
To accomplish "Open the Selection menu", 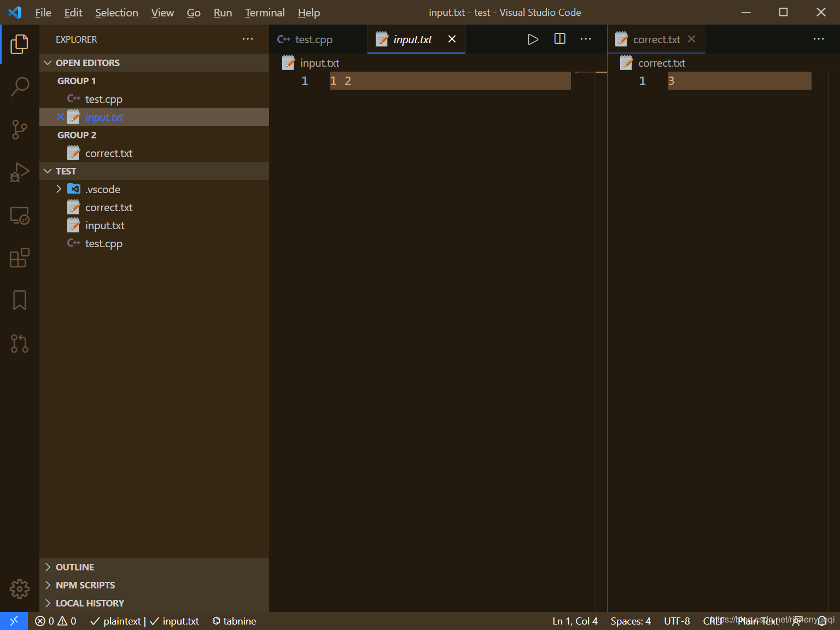I will point(116,13).
